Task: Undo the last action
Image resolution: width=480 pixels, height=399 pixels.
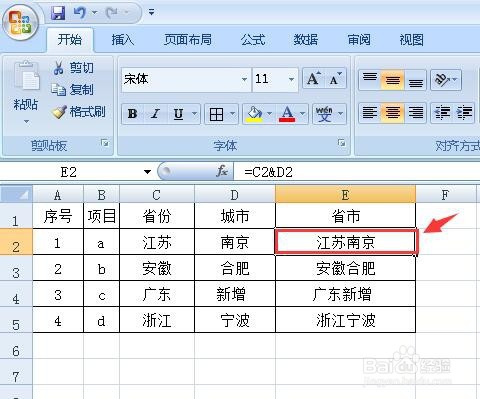Action: point(79,13)
